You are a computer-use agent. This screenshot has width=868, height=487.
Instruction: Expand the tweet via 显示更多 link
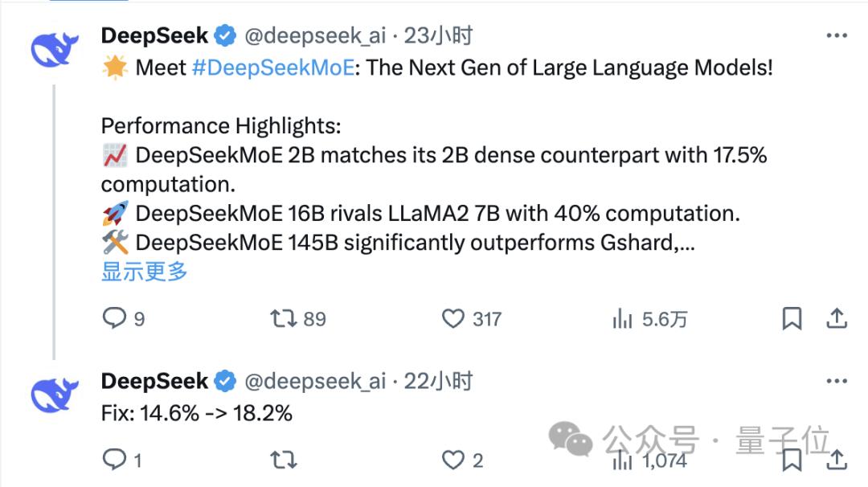pyautogui.click(x=142, y=273)
